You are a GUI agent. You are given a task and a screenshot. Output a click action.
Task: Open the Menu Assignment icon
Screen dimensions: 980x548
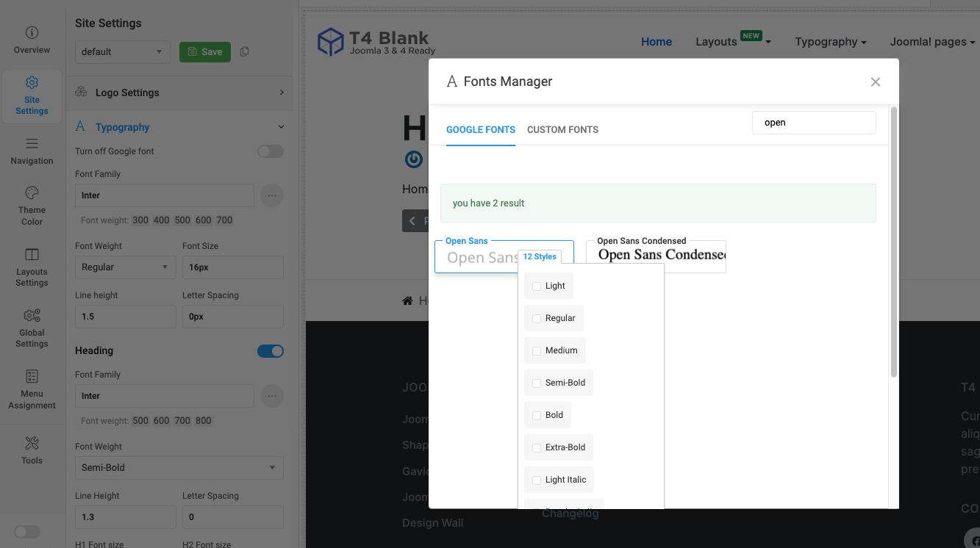pyautogui.click(x=32, y=377)
